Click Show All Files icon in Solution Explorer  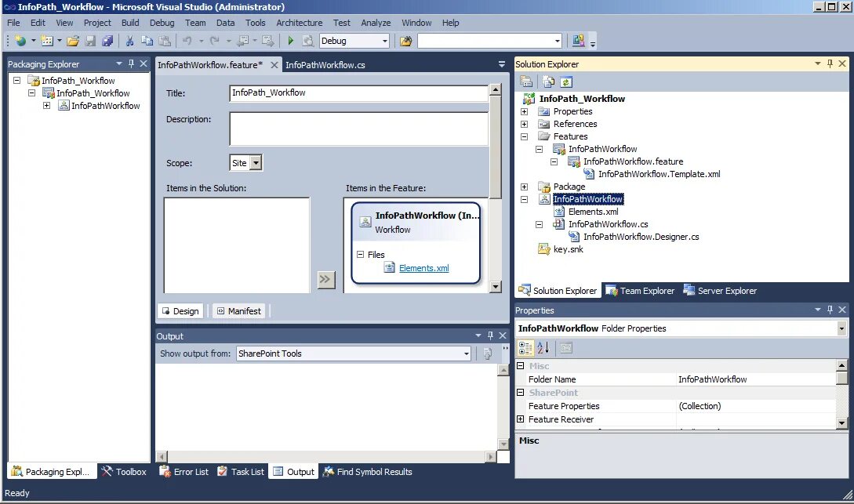tap(548, 82)
